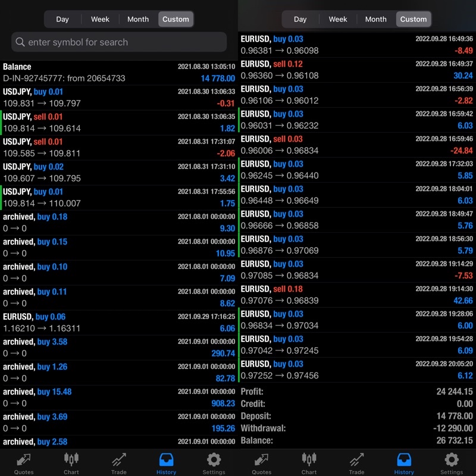Open Chart candlestick icon on right screen
476x476 pixels.
(309, 460)
